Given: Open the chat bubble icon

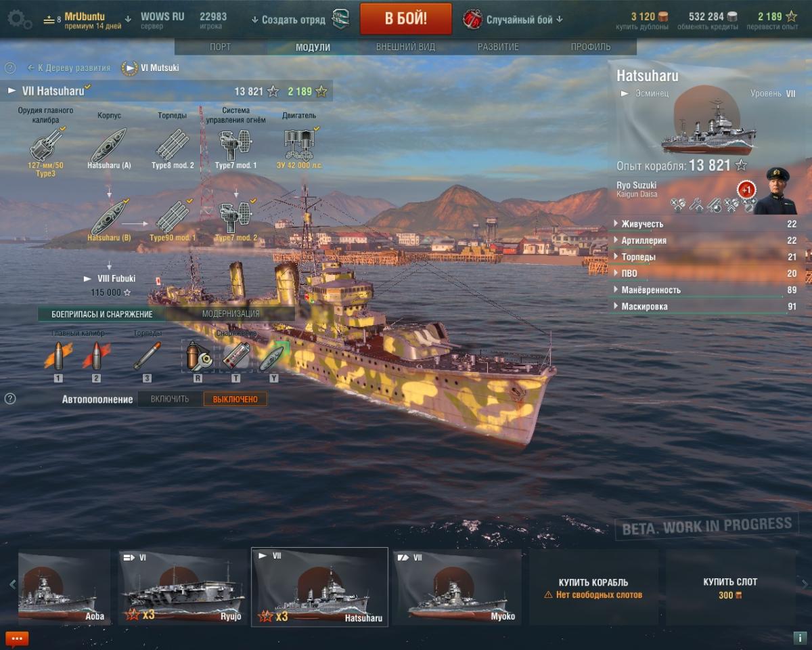Looking at the screenshot, I should [17, 638].
